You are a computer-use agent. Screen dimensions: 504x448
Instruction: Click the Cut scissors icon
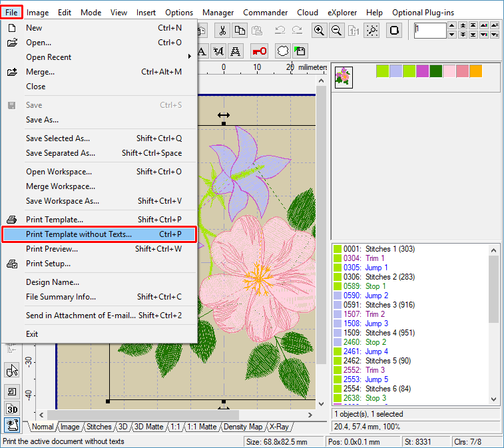click(222, 31)
